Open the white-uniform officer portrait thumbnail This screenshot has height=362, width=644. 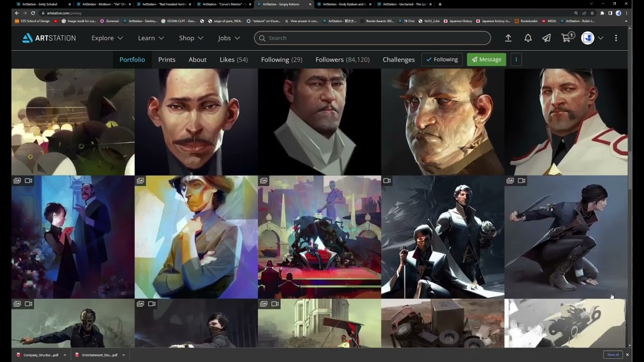coord(566,122)
